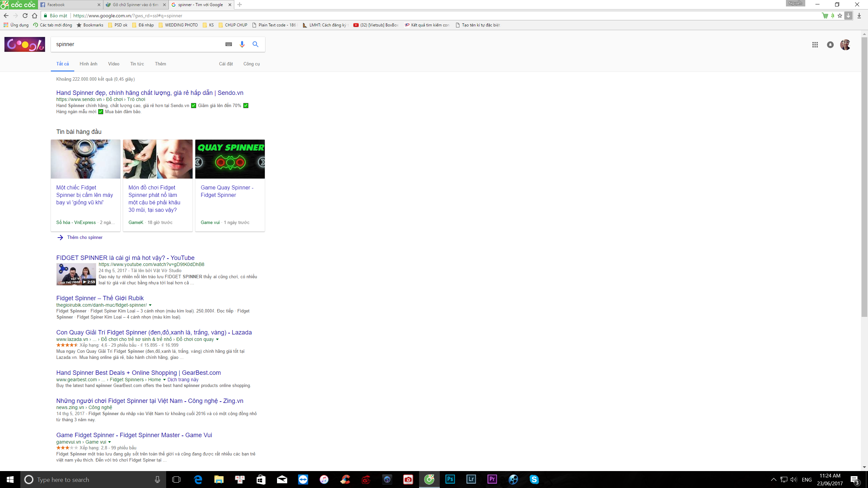Click the browser home button
This screenshot has height=488, width=868.
(x=34, y=15)
